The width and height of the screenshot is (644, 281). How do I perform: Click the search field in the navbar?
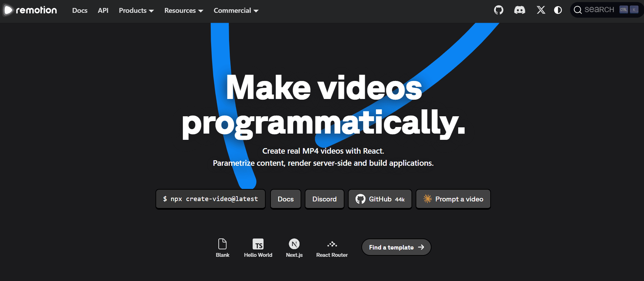[x=606, y=10]
